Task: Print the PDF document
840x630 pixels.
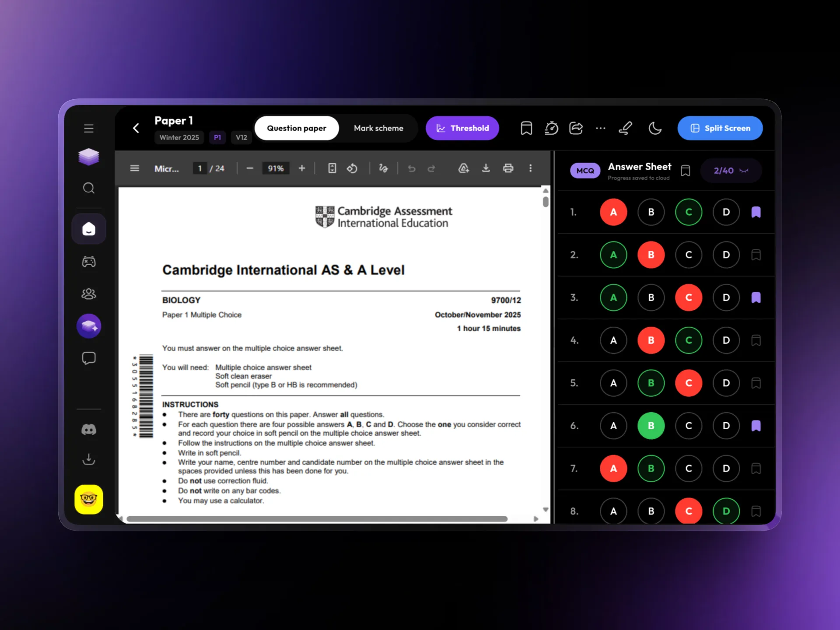Action: tap(508, 168)
